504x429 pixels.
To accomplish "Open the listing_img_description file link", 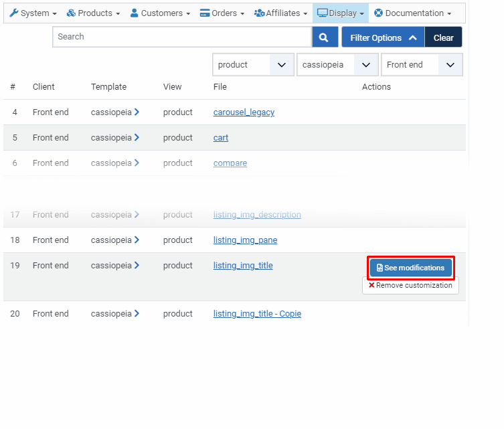I will pos(257,214).
